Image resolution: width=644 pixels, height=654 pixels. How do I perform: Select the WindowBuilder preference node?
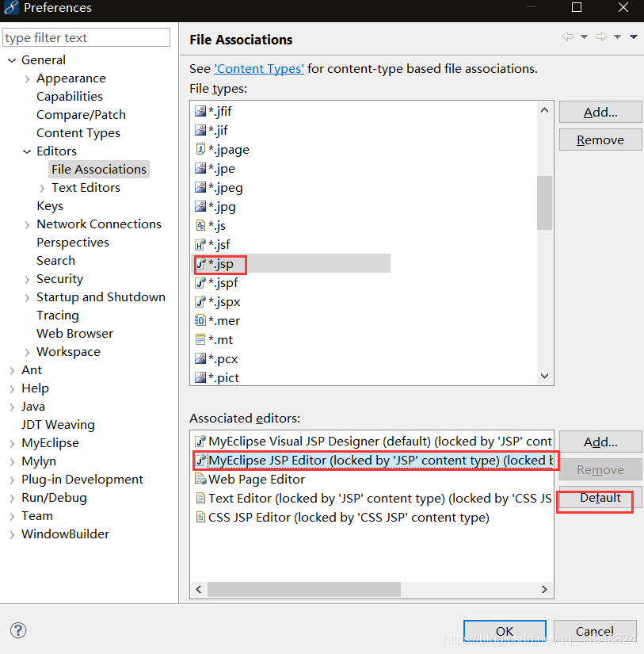coord(66,534)
